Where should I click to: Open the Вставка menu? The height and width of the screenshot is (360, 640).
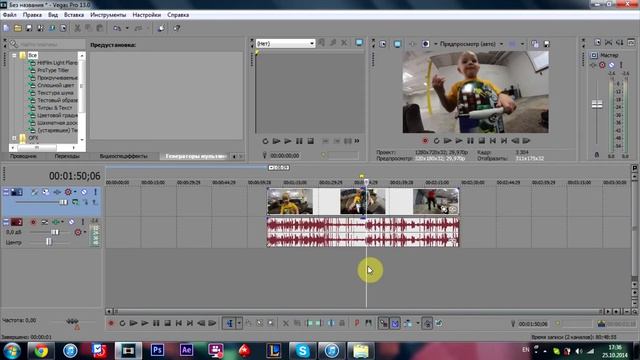(x=74, y=15)
